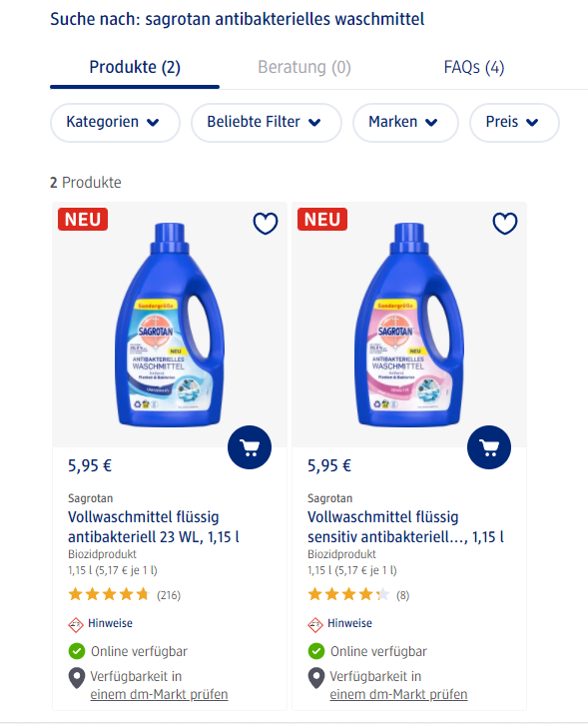Add sensitiv Sagrotan detergent to cart
This screenshot has height=724, width=588.
(x=489, y=447)
